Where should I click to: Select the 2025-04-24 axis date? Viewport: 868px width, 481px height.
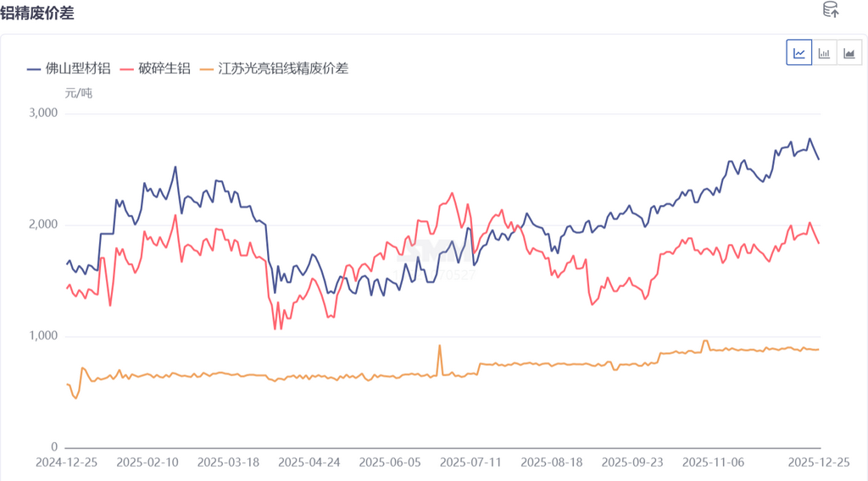(309, 462)
